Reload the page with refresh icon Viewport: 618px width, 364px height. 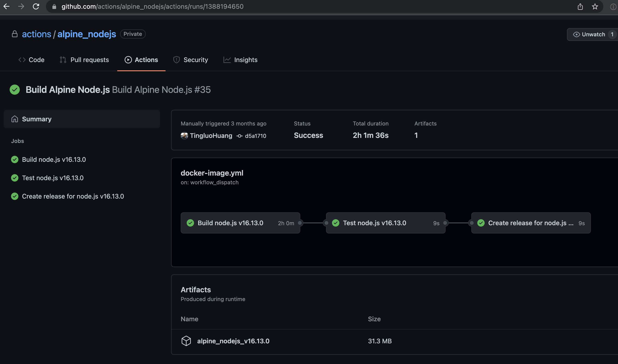(x=36, y=6)
